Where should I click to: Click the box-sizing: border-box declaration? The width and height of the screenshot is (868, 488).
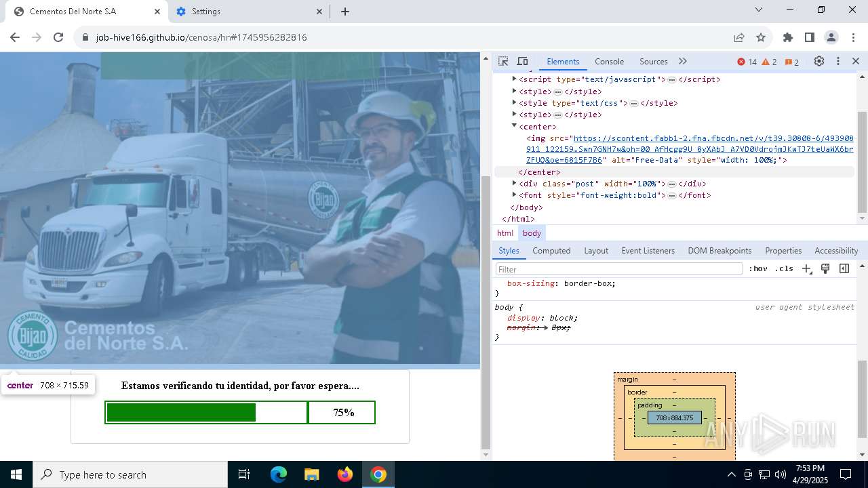pos(561,283)
